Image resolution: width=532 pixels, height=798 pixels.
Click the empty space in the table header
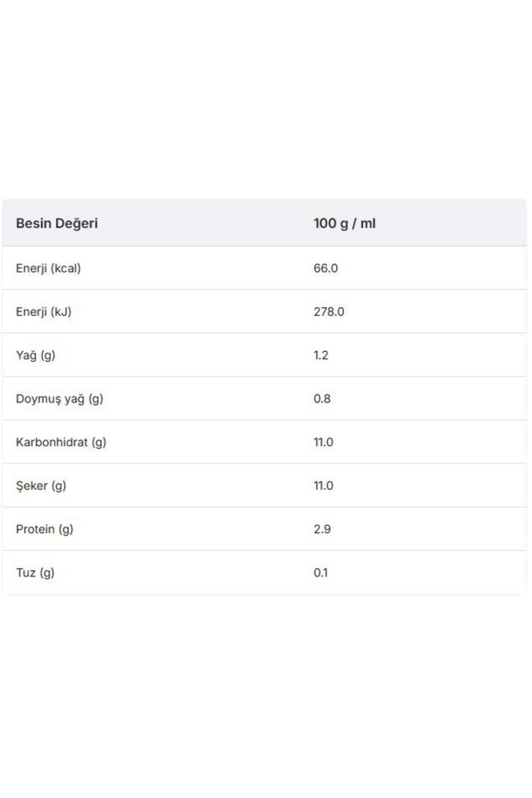coord(450,223)
